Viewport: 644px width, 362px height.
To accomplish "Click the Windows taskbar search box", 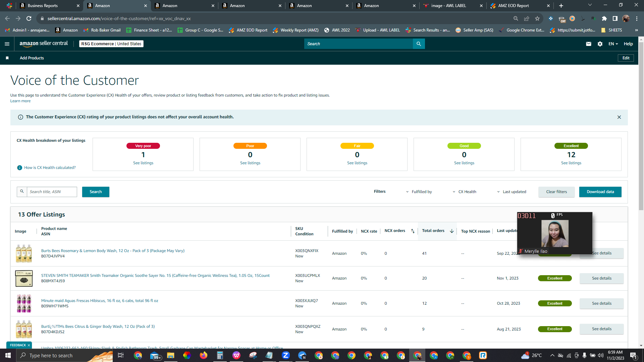I will 64,355.
